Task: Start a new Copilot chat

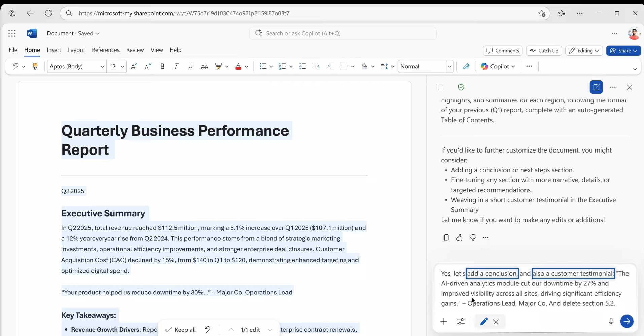Action: [x=596, y=87]
